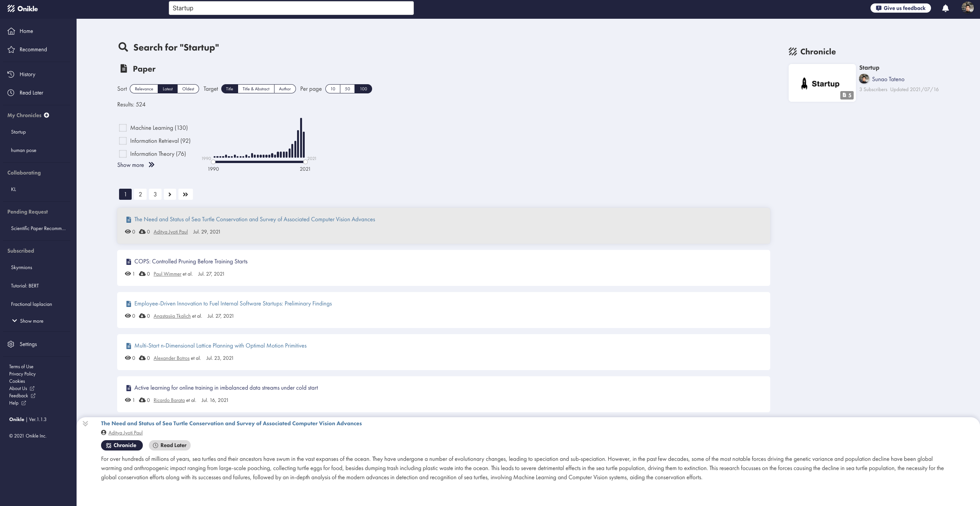The image size is (980, 506).
Task: Switch Target to Author
Action: [285, 88]
